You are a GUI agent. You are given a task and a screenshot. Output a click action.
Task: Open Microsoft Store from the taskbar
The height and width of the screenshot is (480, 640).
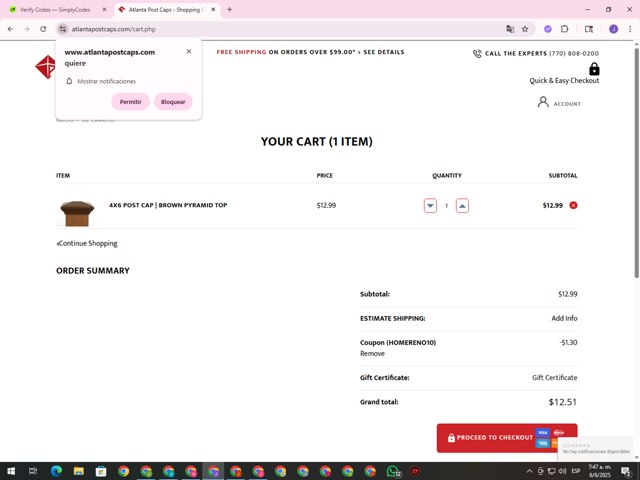tap(101, 471)
